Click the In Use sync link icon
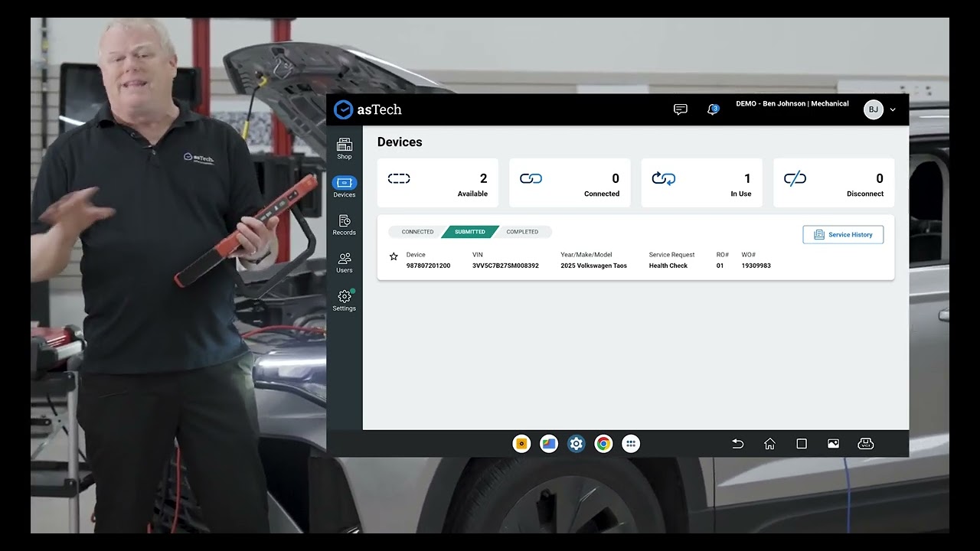Viewport: 980px width, 551px height. pos(663,178)
